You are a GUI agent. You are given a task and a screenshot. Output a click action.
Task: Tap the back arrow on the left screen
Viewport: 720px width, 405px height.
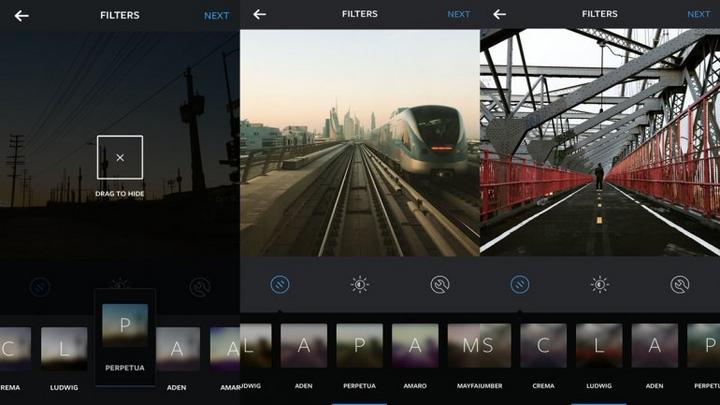point(21,15)
